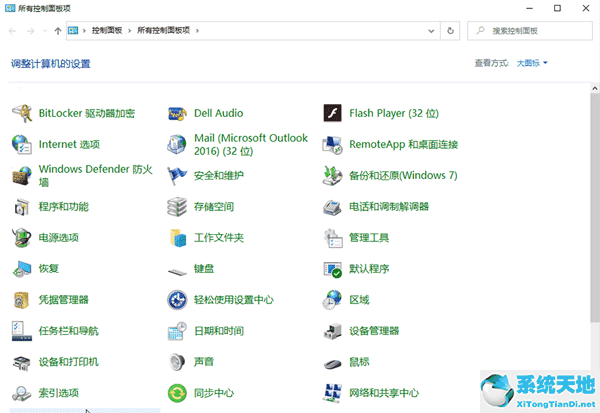Open the 存储空间 drives icon
The image size is (600, 413).
(x=177, y=207)
